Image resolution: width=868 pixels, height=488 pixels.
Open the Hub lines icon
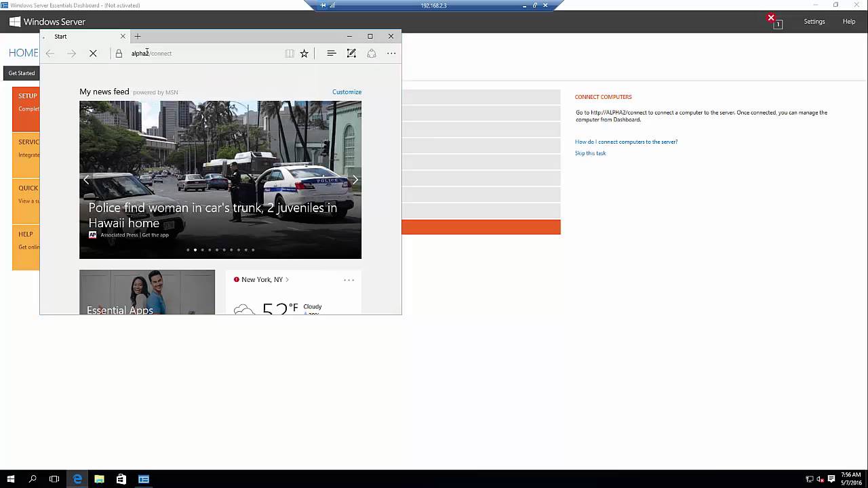[332, 54]
